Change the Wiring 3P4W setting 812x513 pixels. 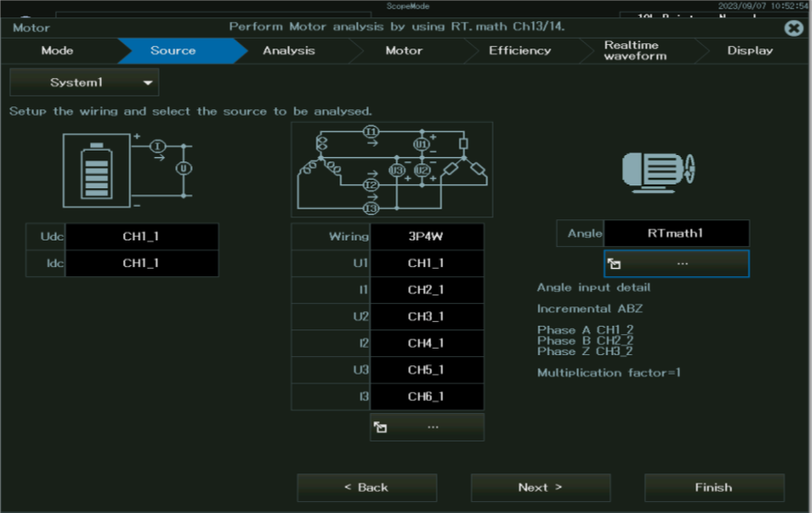coord(427,237)
